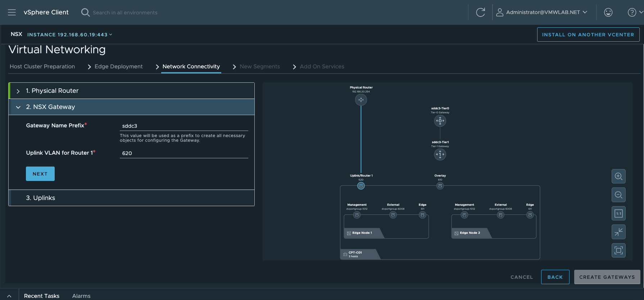Viewport: 644px width, 300px height.
Task: Select the sddc3-Tier0 gateway icon
Action: (440, 121)
